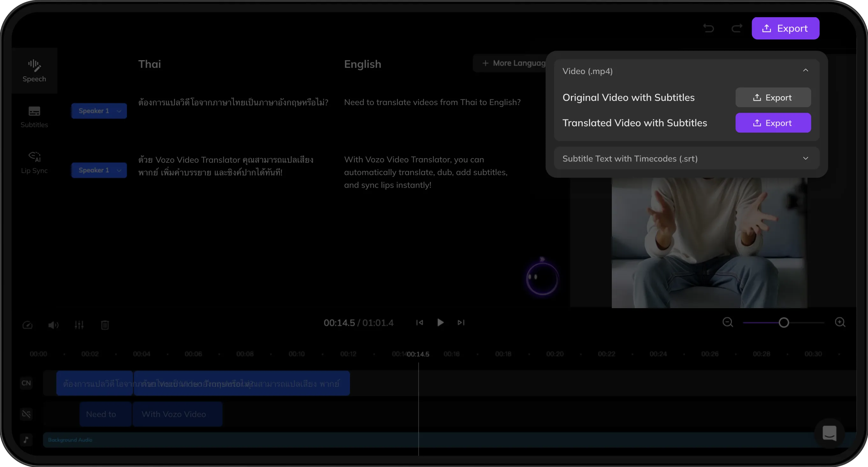The image size is (868, 467).
Task: Click the trash delete icon
Action: point(105,325)
